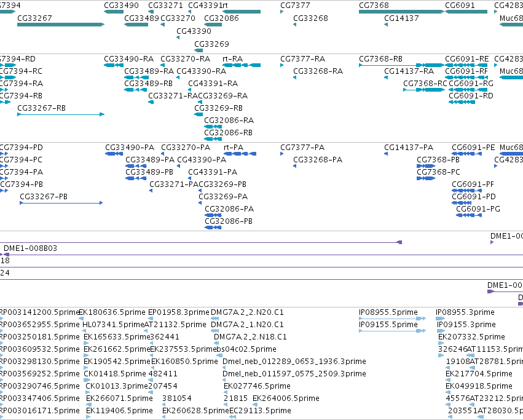The image size is (523, 420).
Task: Open EST label EP01958.3prime
Action: tap(179, 312)
